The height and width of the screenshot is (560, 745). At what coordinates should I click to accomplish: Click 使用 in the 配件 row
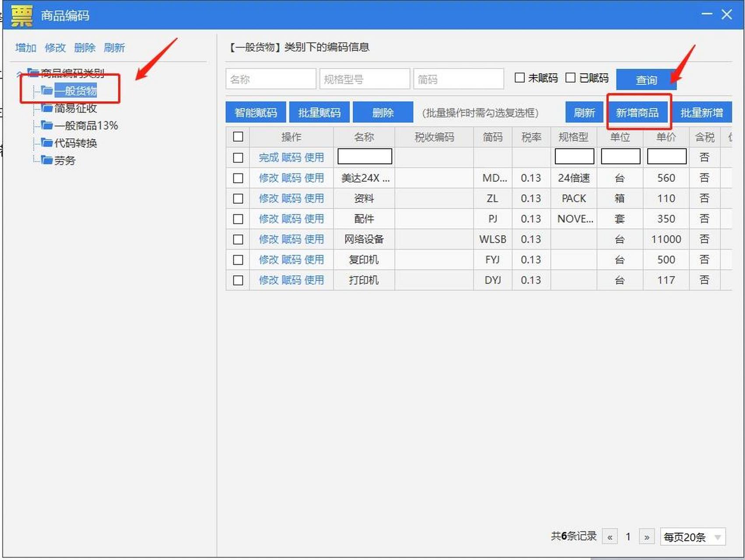pyautogui.click(x=314, y=219)
